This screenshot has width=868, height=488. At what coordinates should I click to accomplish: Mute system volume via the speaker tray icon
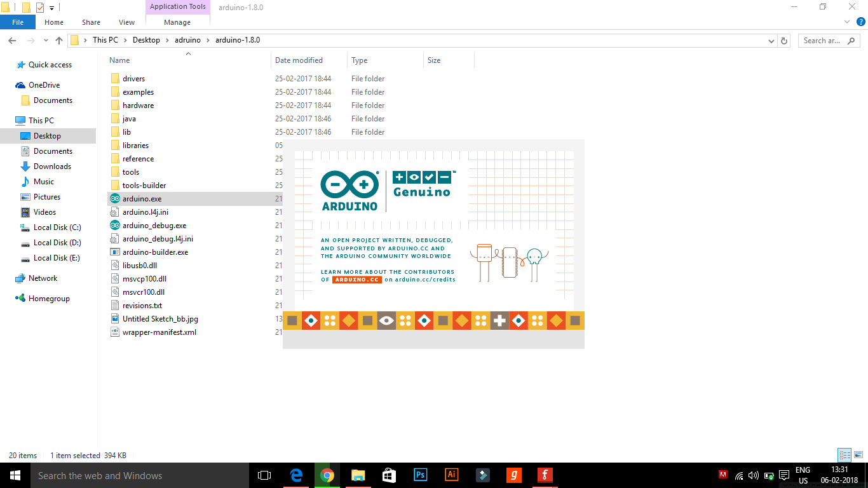point(753,475)
